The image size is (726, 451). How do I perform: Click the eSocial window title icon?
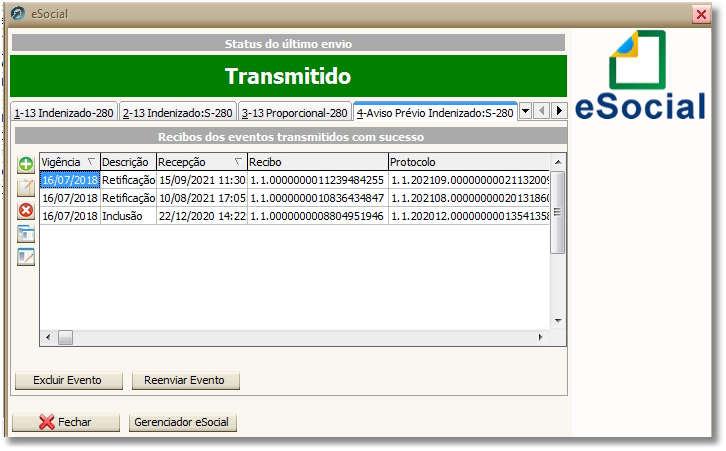pyautogui.click(x=18, y=13)
